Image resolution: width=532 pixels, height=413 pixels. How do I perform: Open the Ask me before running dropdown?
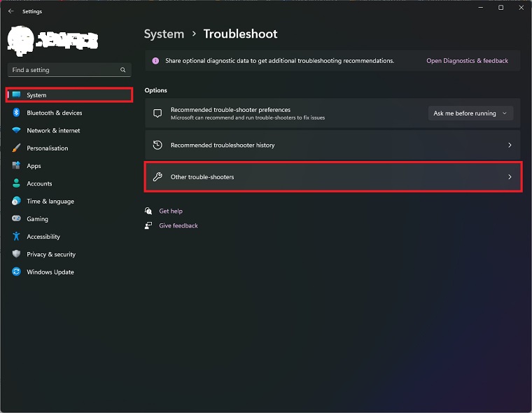click(470, 113)
